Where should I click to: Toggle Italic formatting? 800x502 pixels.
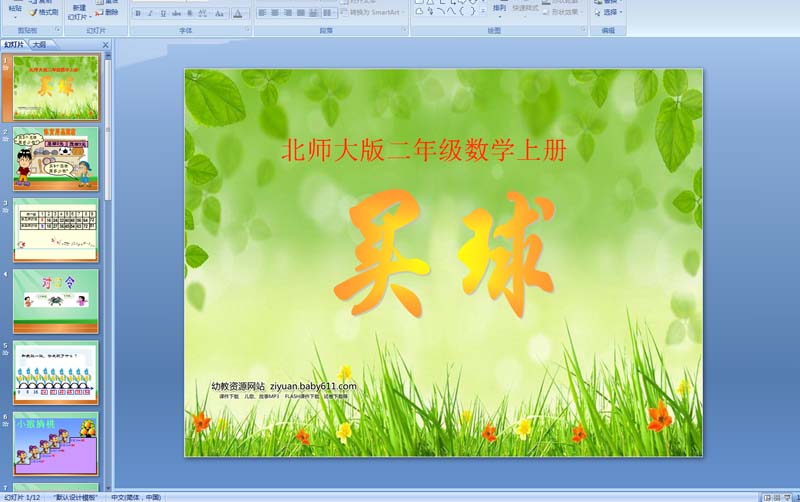tap(150, 13)
